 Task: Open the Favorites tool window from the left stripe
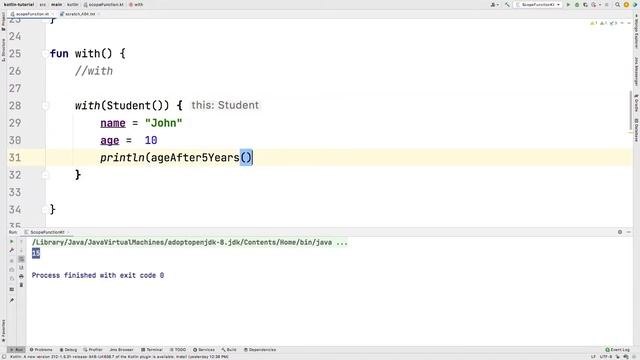[4, 331]
